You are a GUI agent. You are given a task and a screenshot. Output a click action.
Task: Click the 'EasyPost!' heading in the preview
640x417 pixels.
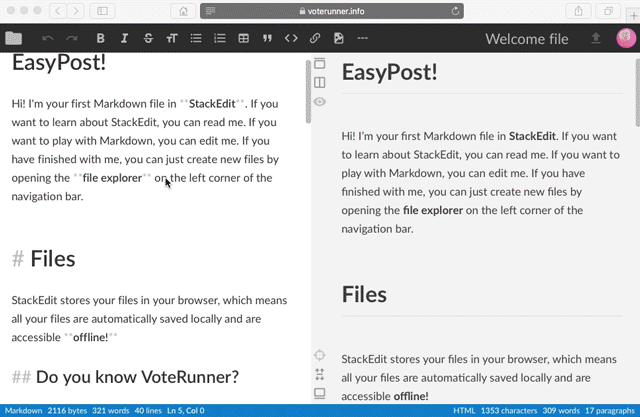(389, 72)
